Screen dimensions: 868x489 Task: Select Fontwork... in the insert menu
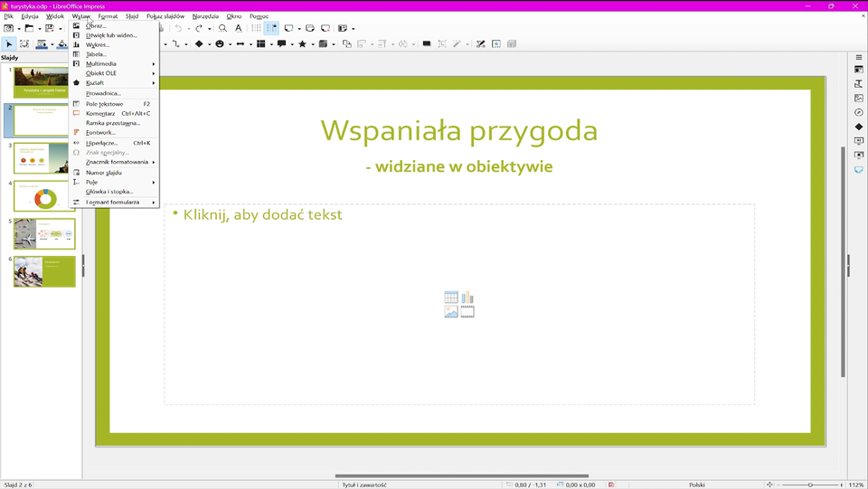100,133
